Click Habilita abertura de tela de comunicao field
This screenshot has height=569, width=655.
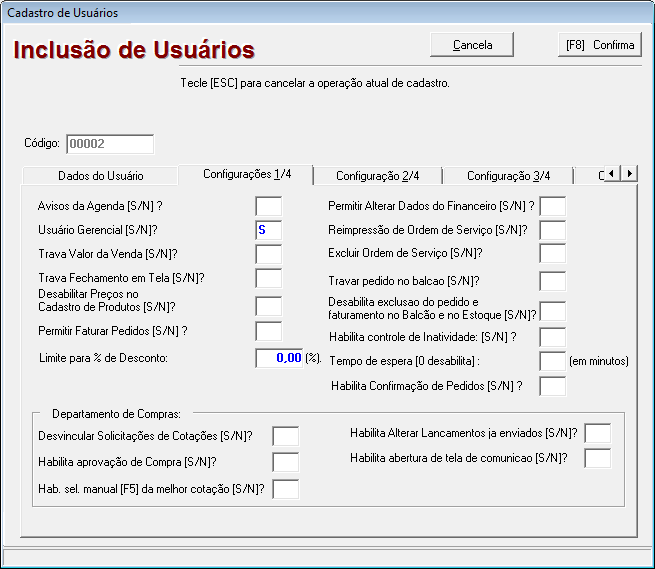pos(597,459)
